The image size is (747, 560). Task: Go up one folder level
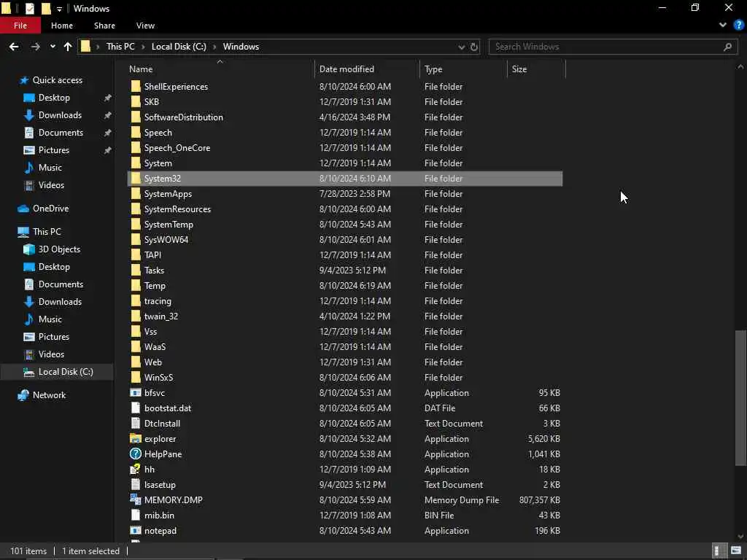[68, 47]
